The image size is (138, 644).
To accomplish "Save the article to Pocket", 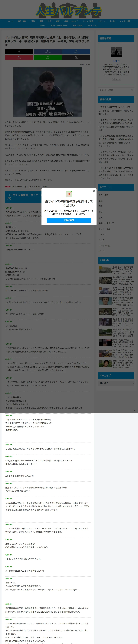I will tap(19, 58).
